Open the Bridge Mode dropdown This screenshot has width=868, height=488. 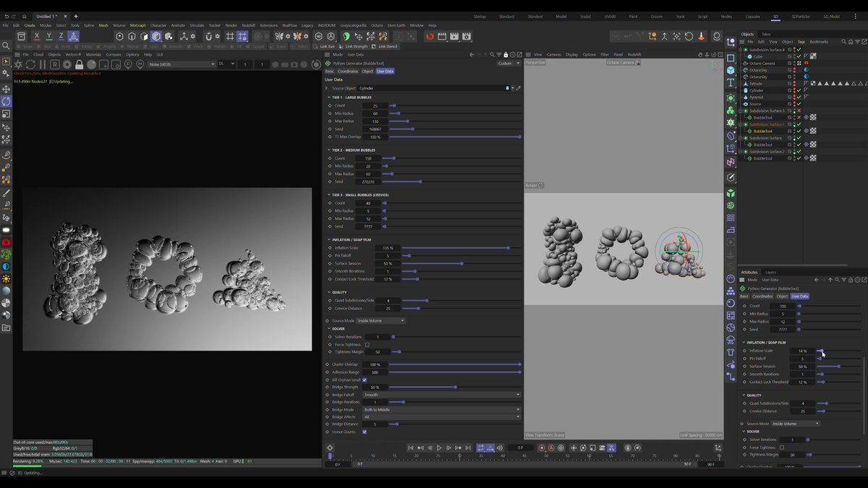pyautogui.click(x=441, y=410)
